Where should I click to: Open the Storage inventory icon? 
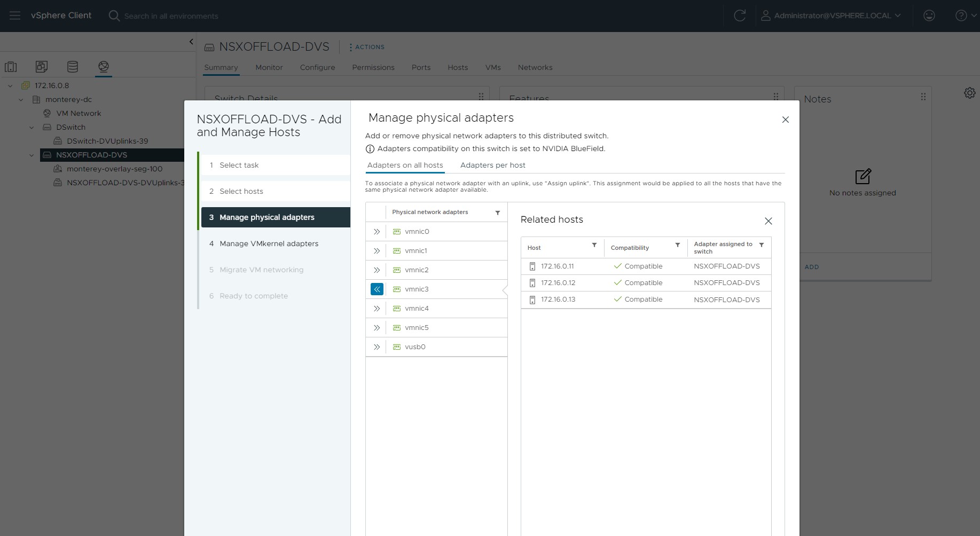[x=73, y=67]
